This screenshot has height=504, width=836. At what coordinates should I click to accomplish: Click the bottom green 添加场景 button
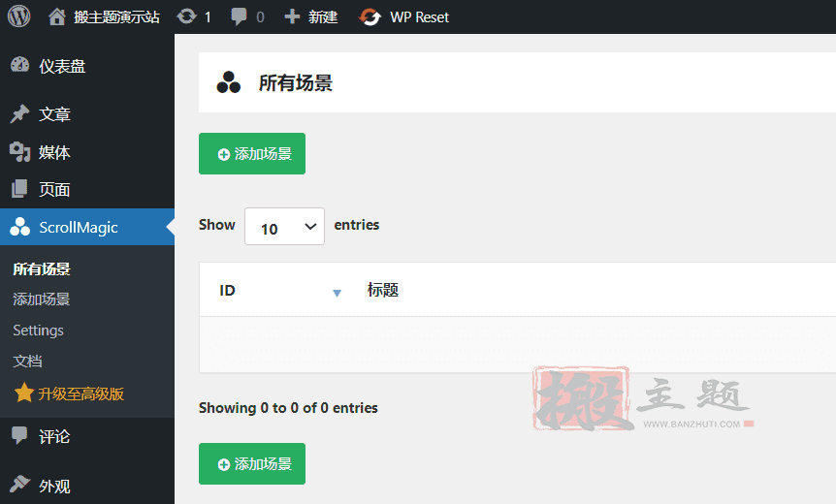click(x=252, y=463)
